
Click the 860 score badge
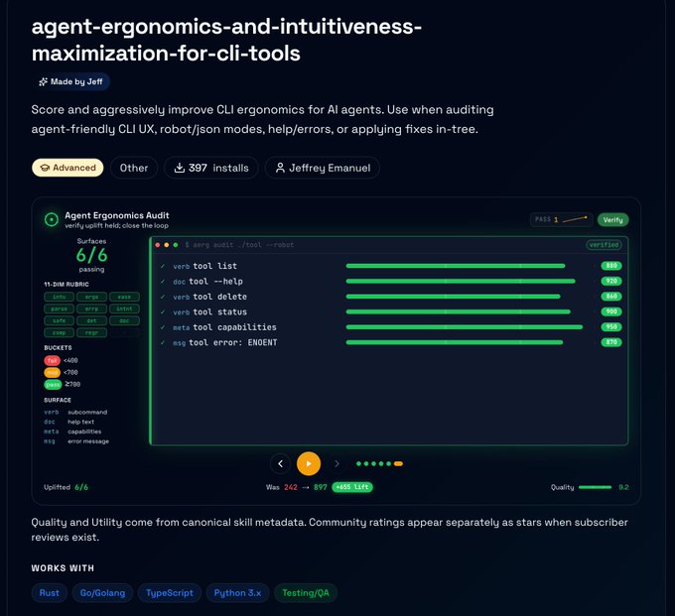click(x=611, y=297)
